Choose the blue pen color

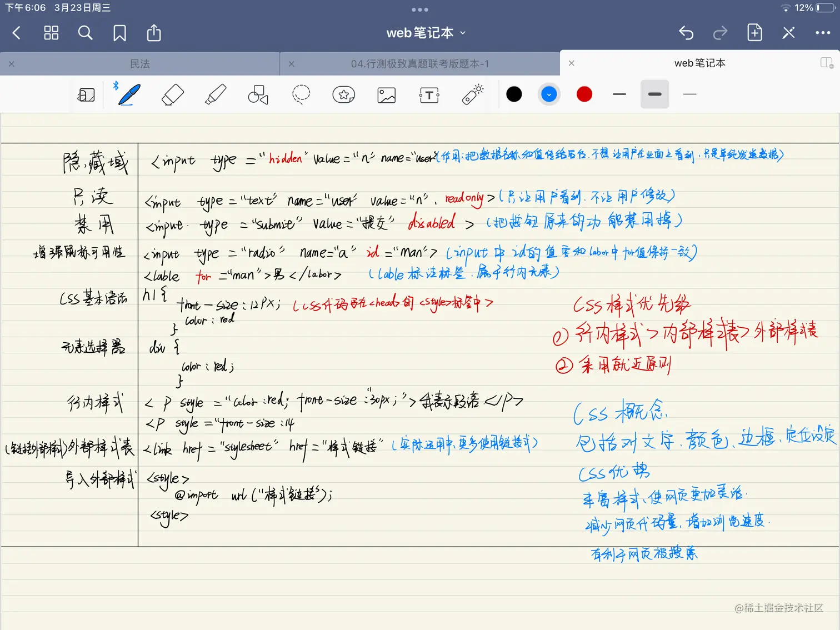tap(549, 94)
